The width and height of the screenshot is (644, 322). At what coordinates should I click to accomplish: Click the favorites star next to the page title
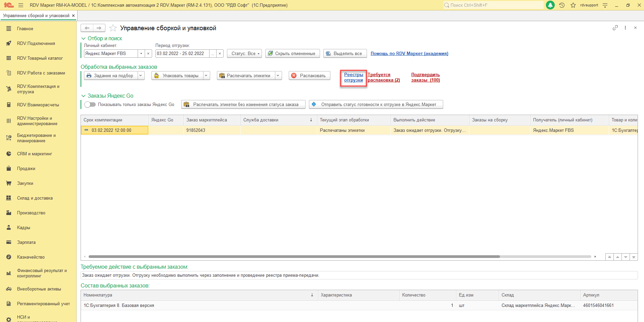tap(113, 28)
